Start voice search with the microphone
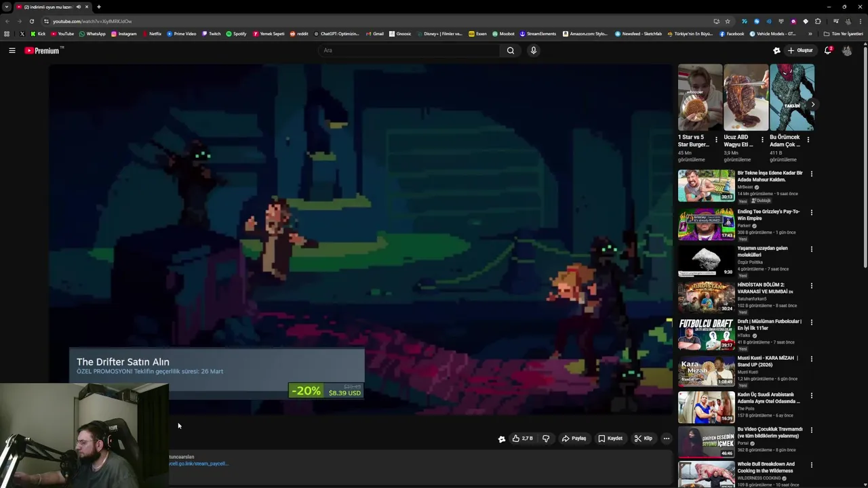 click(534, 50)
